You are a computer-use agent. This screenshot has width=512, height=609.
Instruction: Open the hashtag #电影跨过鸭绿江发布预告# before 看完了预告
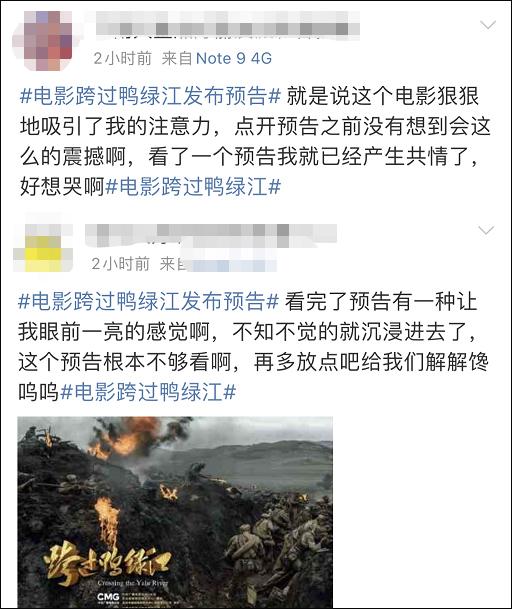pos(148,302)
